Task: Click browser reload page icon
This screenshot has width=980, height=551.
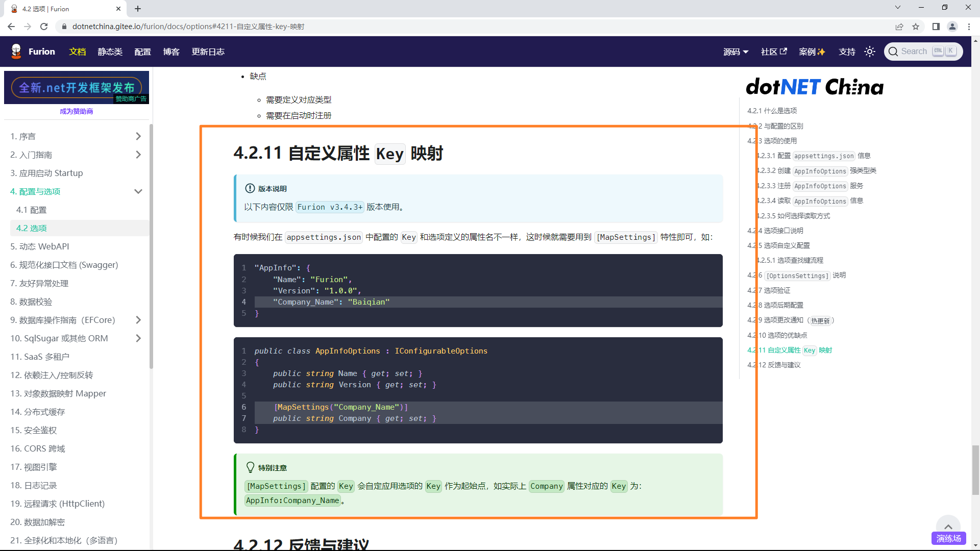Action: click(44, 27)
